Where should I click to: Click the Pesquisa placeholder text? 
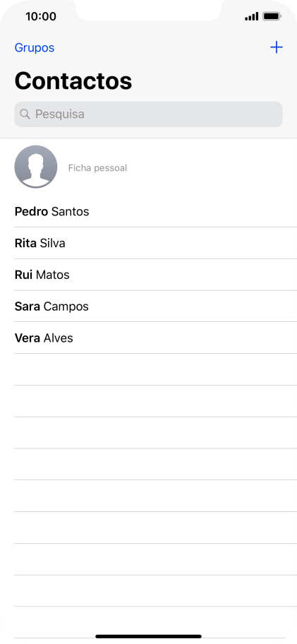(x=60, y=114)
